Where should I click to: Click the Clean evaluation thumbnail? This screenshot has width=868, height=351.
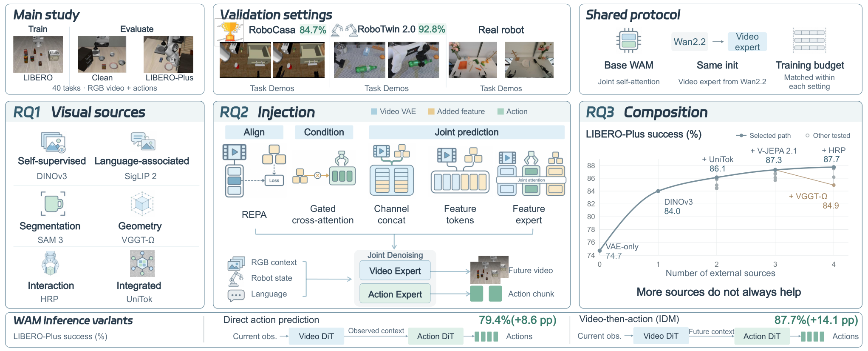pyautogui.click(x=102, y=54)
